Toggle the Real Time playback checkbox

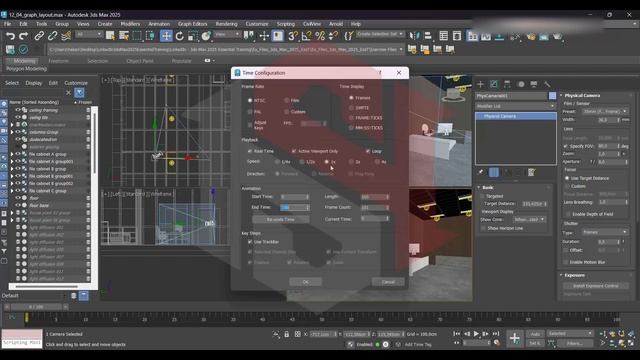[250, 151]
